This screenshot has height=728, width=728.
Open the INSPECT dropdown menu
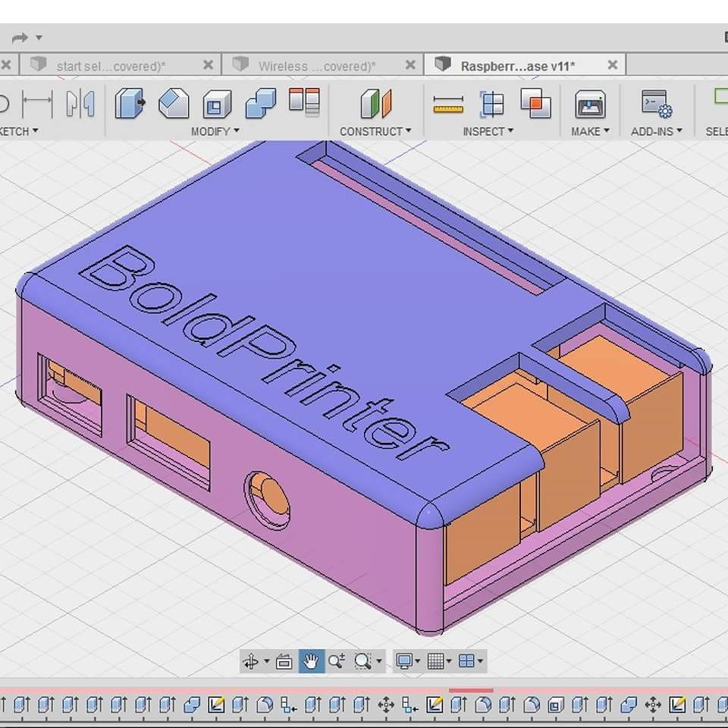click(x=488, y=131)
